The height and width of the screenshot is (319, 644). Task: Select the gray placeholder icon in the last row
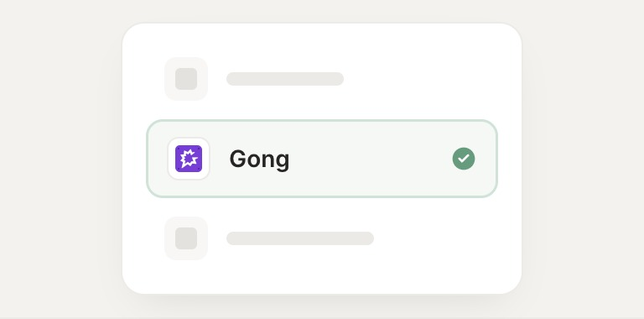click(x=186, y=238)
